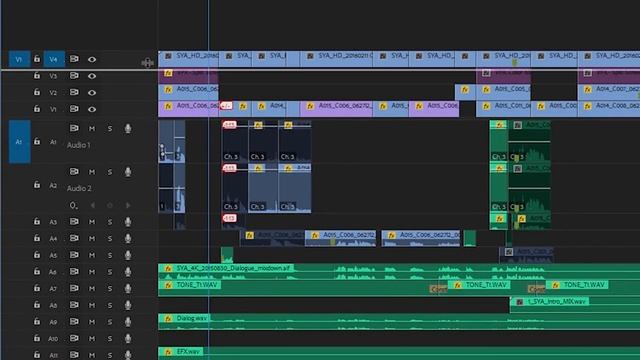This screenshot has height=360, width=640.
Task: Toggle sync lock on track V4
Action: click(74, 59)
